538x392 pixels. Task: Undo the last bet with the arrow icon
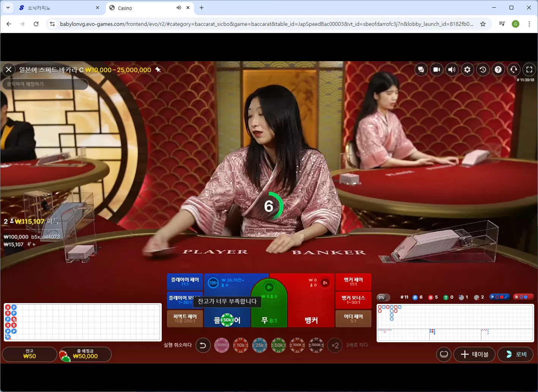pyautogui.click(x=203, y=345)
